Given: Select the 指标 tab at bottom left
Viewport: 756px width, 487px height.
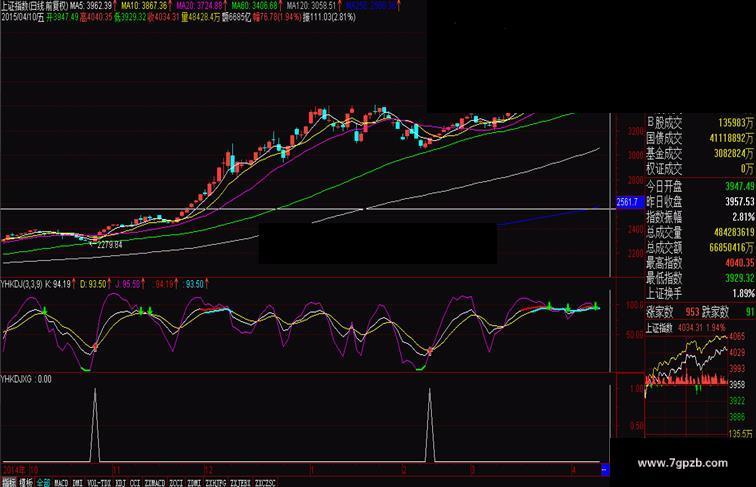Looking at the screenshot, I should (x=9, y=483).
